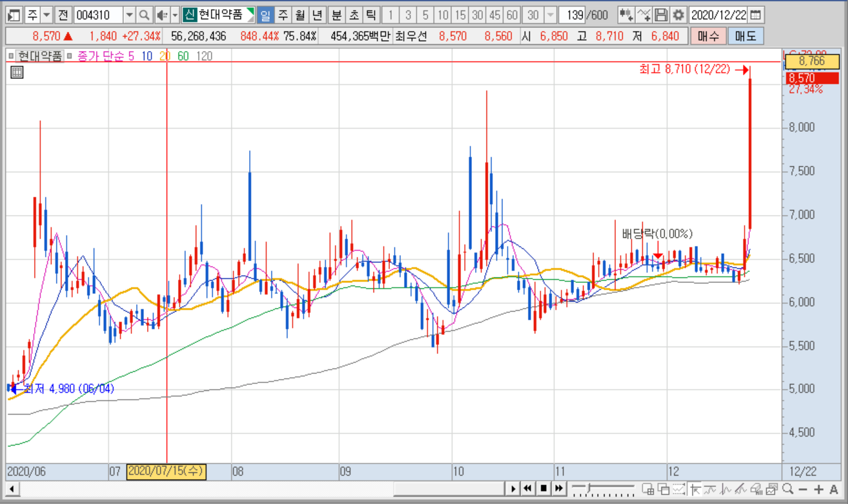The height and width of the screenshot is (504, 848).
Task: Select the 45 interval button
Action: click(x=495, y=15)
